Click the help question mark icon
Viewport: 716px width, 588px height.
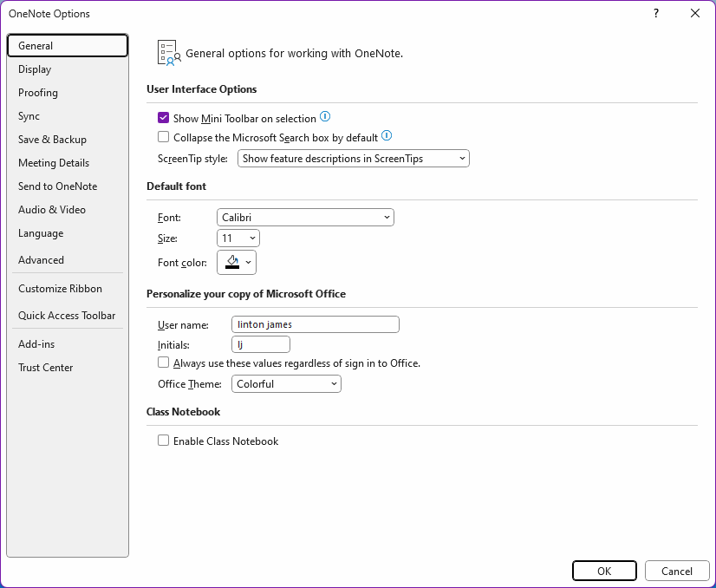pyautogui.click(x=655, y=13)
